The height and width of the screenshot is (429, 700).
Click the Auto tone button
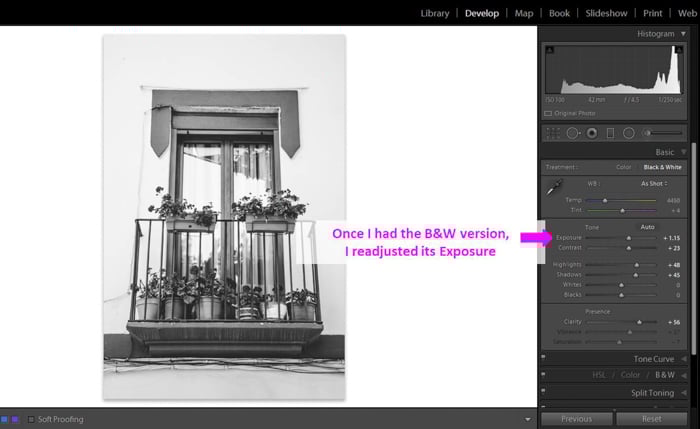point(647,227)
